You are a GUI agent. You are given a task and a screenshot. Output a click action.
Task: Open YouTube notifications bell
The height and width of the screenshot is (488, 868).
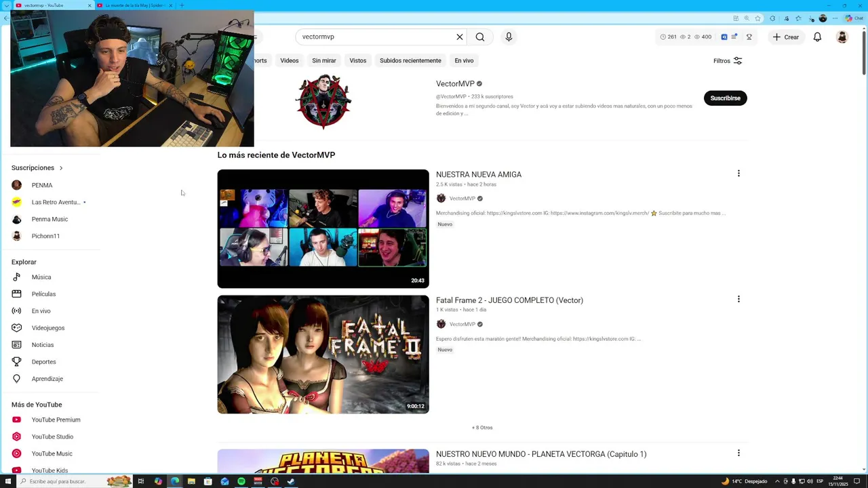click(x=817, y=37)
